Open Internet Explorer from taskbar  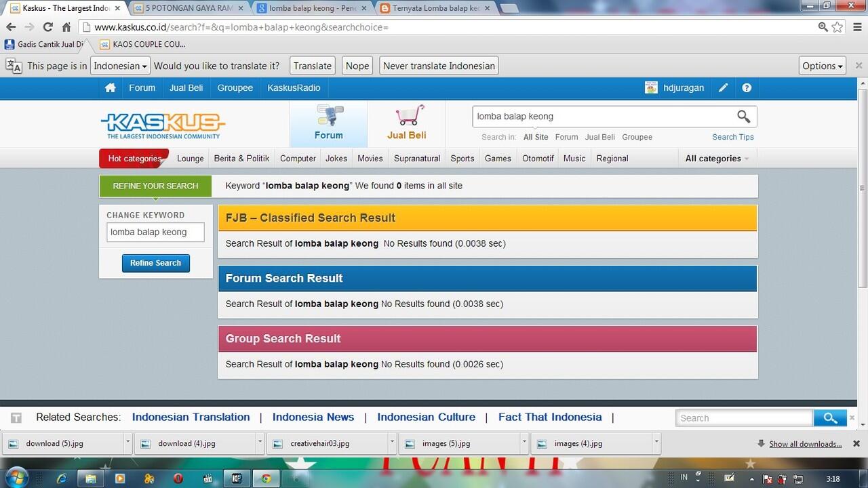click(x=62, y=479)
